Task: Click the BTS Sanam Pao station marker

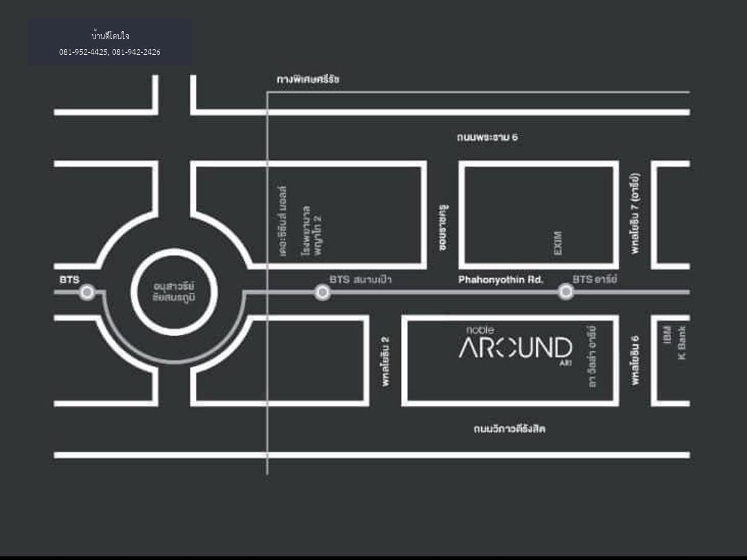Action: coord(322,292)
